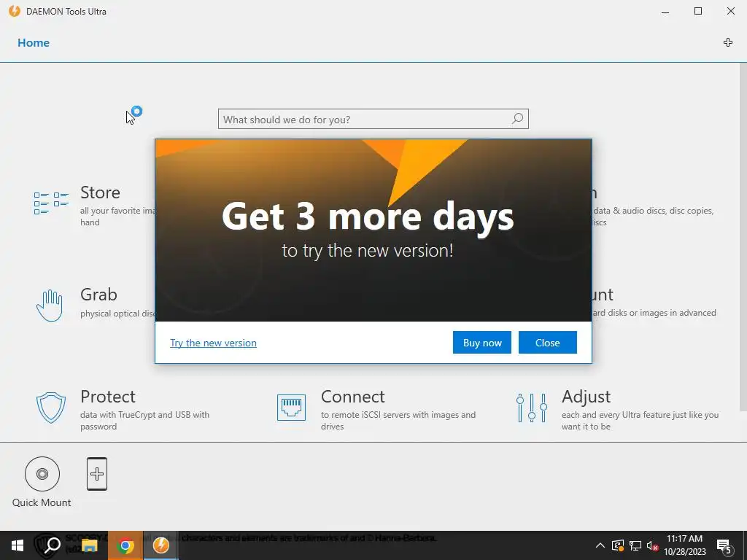Open the Protect feature heading
Screen dimensions: 747x560
(108, 396)
